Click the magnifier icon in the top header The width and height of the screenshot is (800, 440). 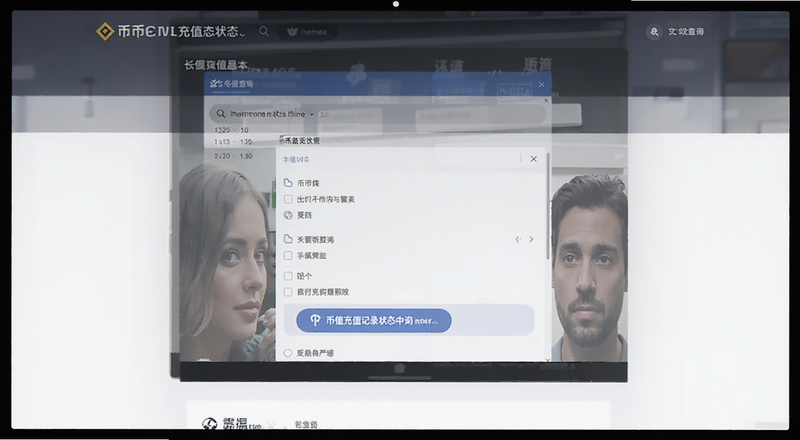tap(264, 31)
